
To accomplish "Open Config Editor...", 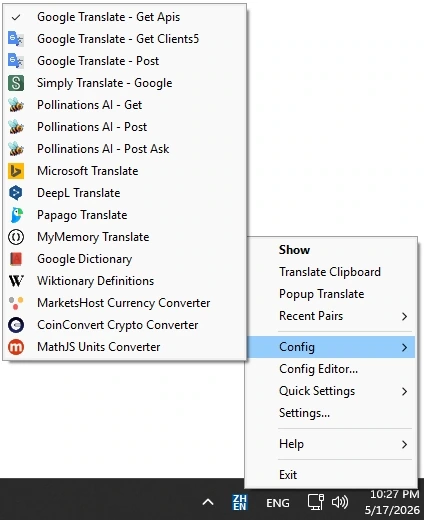I will click(x=331, y=369).
